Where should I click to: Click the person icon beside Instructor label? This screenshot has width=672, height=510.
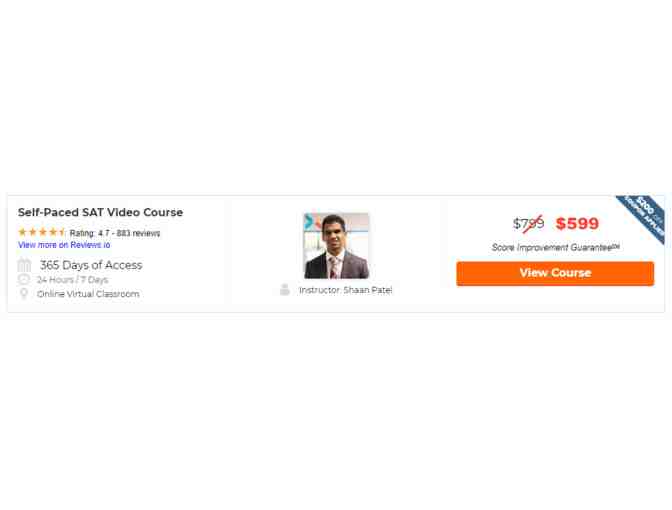[x=285, y=290]
